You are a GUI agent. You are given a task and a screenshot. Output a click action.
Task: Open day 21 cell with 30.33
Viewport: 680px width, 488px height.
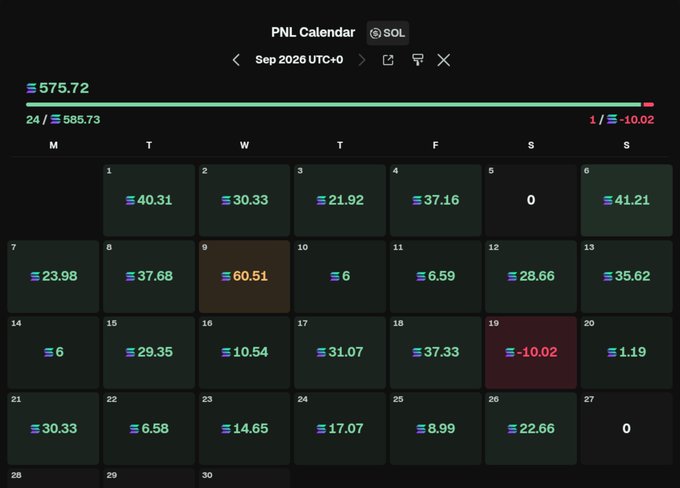point(53,429)
